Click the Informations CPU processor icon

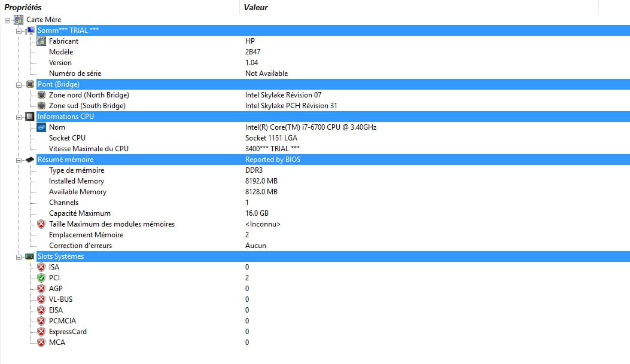(x=30, y=117)
